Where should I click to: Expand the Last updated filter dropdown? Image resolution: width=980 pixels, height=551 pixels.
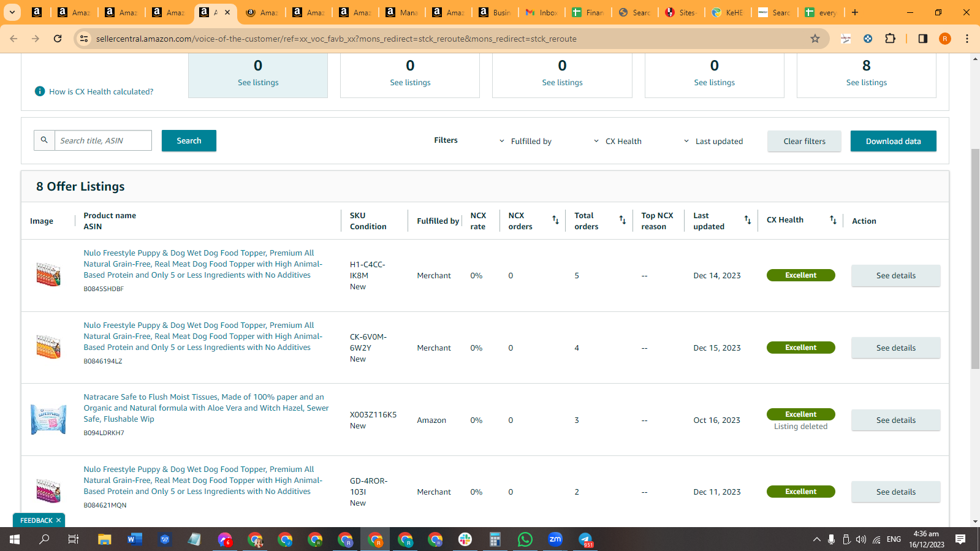click(x=713, y=141)
